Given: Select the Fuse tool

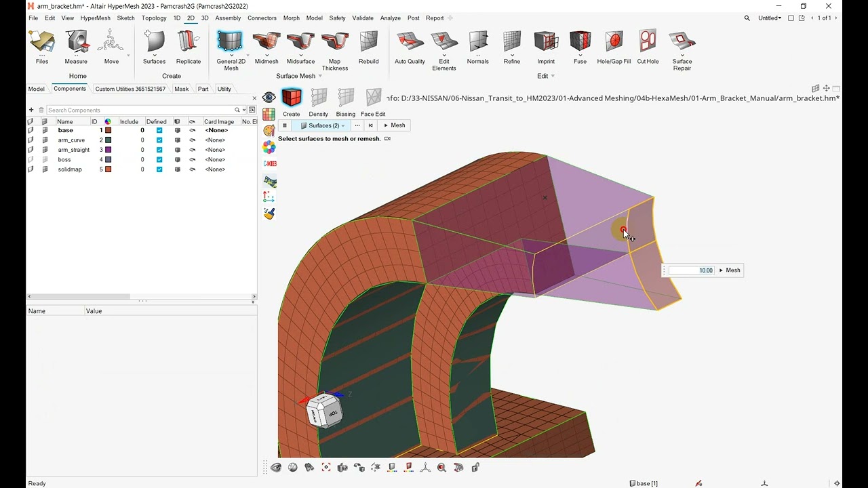Looking at the screenshot, I should pos(580,47).
